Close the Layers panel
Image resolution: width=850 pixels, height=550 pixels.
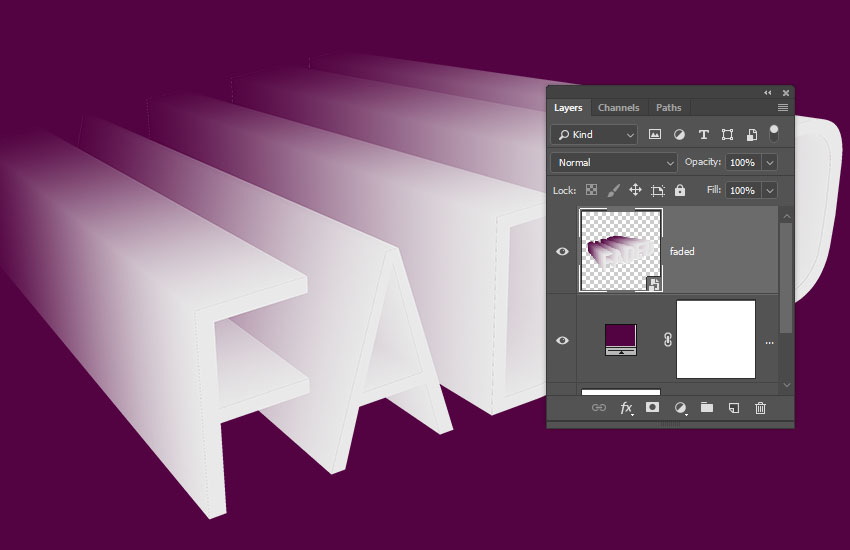pyautogui.click(x=785, y=93)
